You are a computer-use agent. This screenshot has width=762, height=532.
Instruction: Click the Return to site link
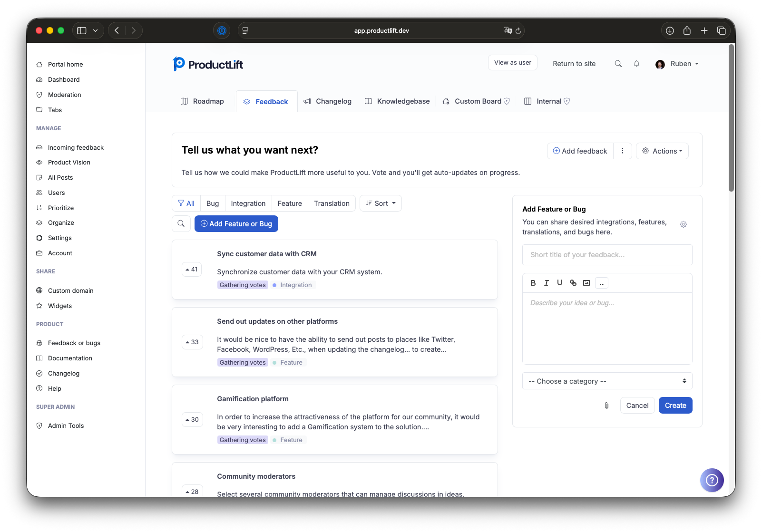(x=574, y=64)
